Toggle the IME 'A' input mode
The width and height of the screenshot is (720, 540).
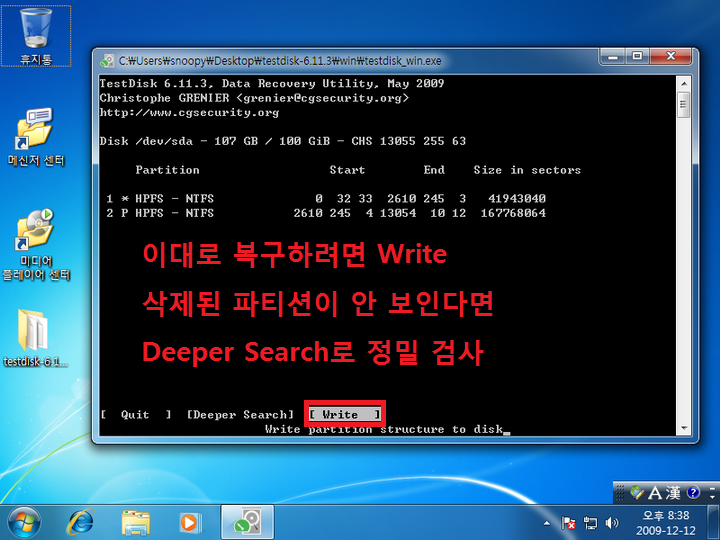pos(655,493)
